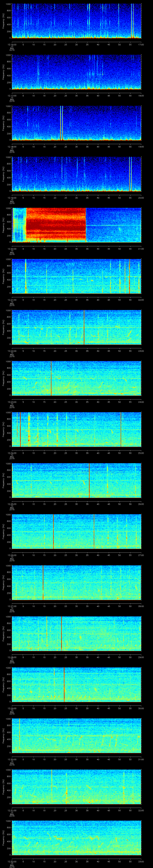Click the "12:18:00" start time label
The image size is (153, 868).
coord(12,146)
